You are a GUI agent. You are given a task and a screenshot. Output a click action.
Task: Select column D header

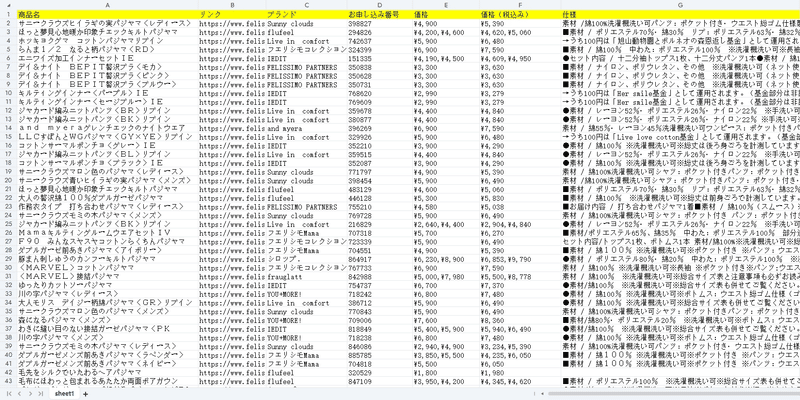[380, 5]
